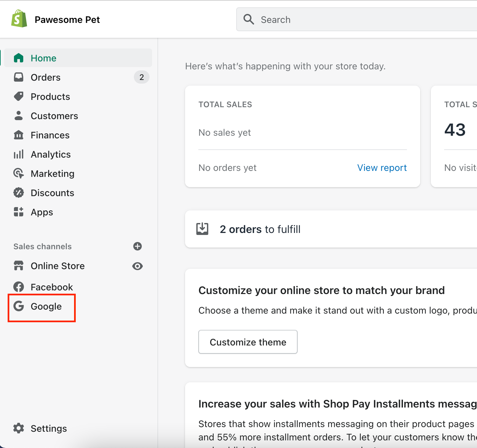This screenshot has width=477, height=448.
Task: Click the TOTAL SALES card heading
Action: point(225,105)
